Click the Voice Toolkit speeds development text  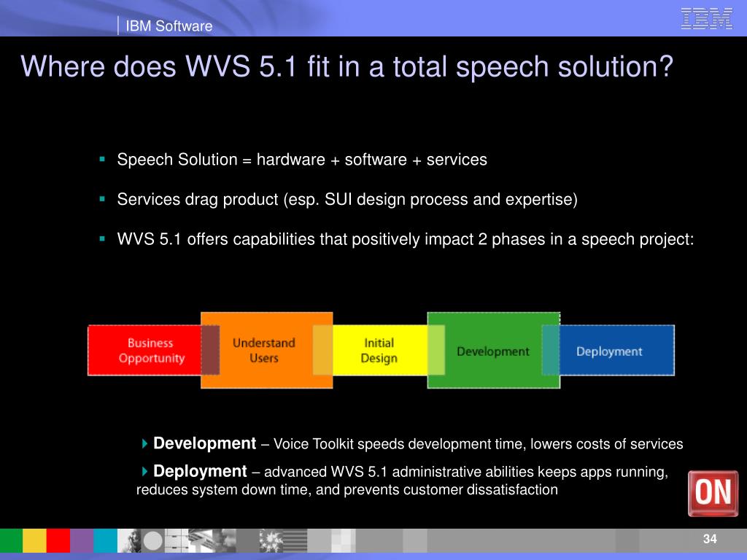[479, 444]
